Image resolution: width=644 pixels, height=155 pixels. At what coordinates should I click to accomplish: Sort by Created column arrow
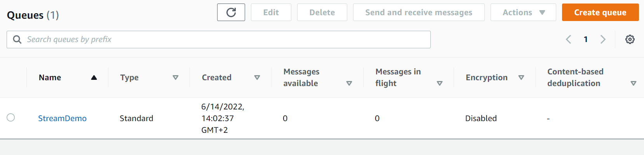(257, 77)
